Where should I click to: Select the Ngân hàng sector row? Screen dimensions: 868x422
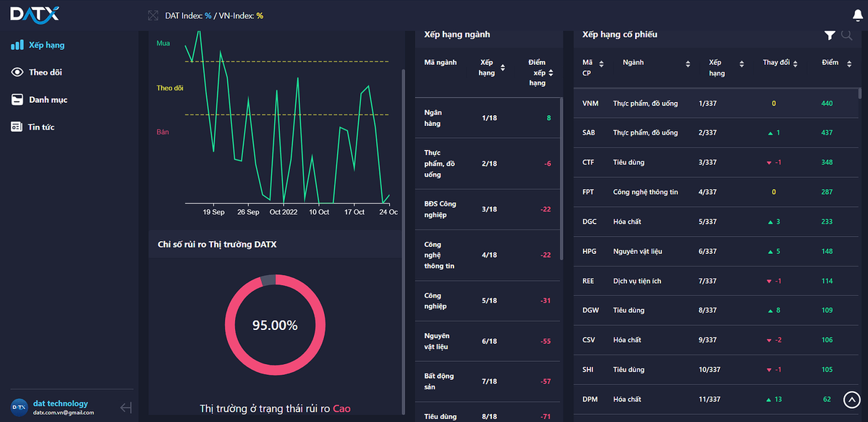point(488,118)
